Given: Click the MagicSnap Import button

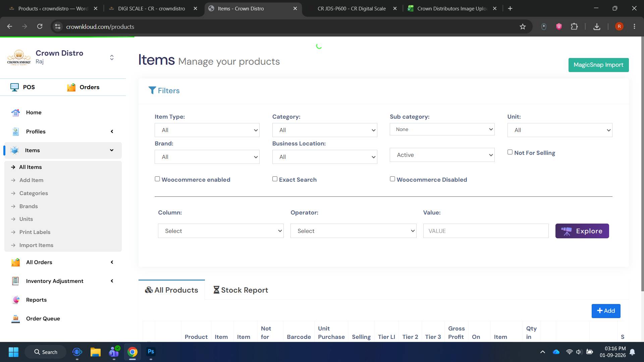Looking at the screenshot, I should [x=598, y=65].
